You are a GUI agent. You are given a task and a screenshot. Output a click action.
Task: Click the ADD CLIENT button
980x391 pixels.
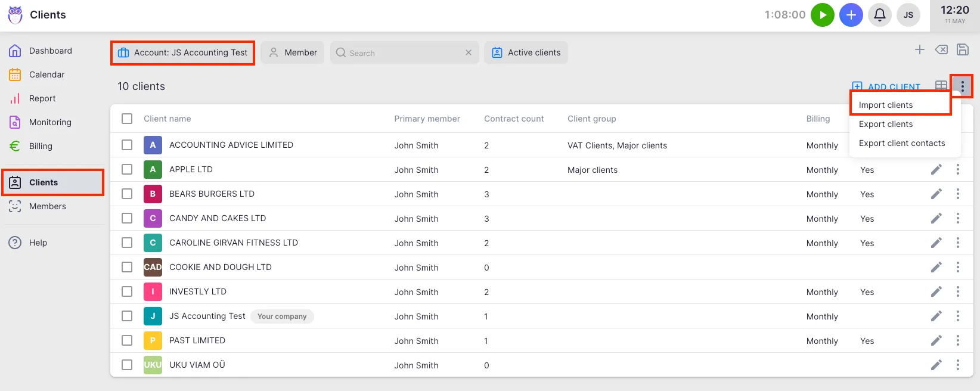(x=886, y=86)
